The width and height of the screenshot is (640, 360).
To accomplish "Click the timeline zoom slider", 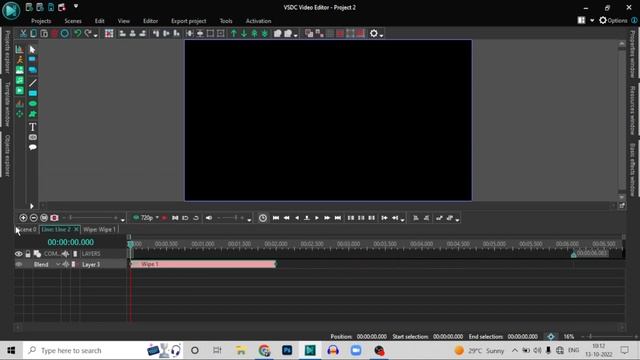I will [x=92, y=218].
